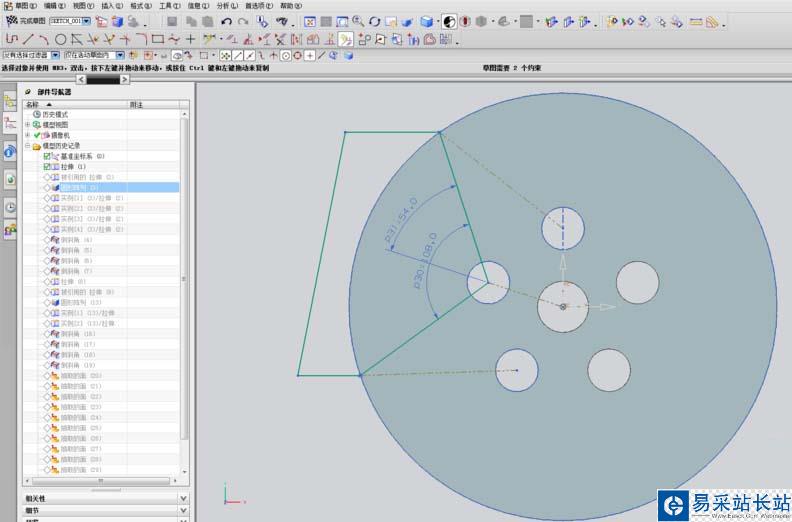Open the 分析 menu
792x522 pixels.
[x=226, y=5]
